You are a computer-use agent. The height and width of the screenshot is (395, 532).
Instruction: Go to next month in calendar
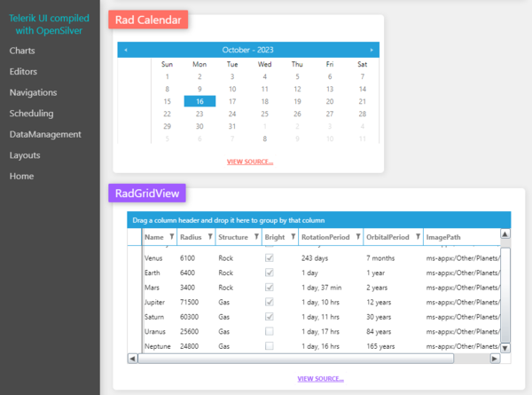click(372, 50)
